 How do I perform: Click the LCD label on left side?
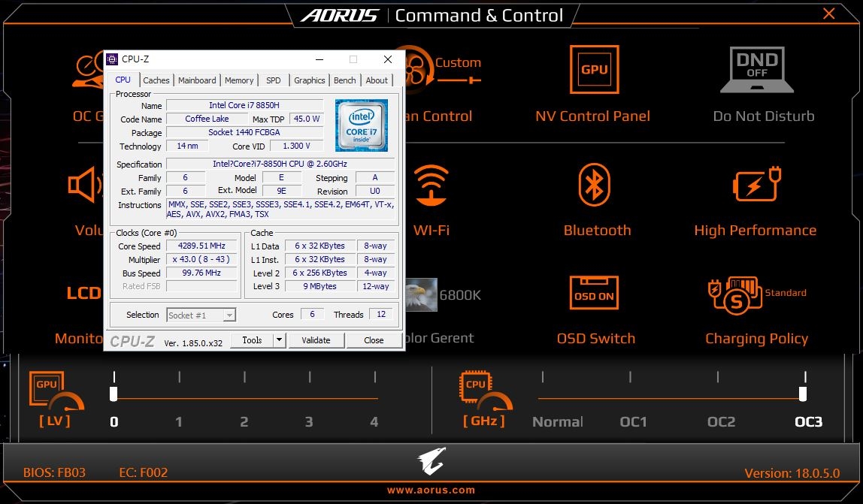click(83, 293)
